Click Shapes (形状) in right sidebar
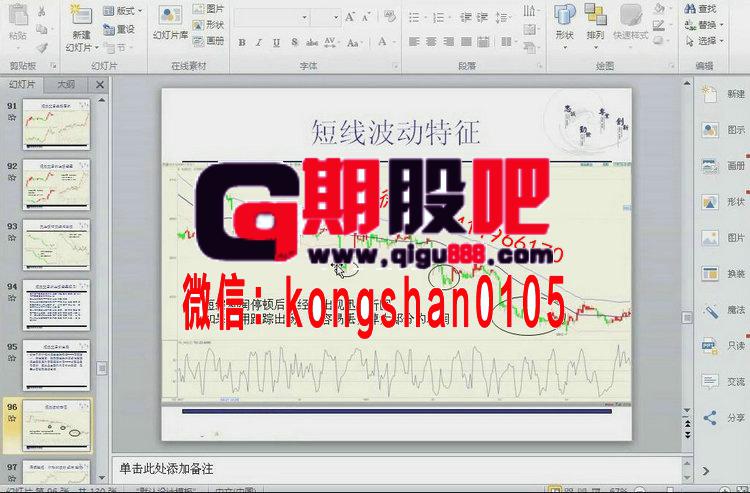 tap(723, 202)
